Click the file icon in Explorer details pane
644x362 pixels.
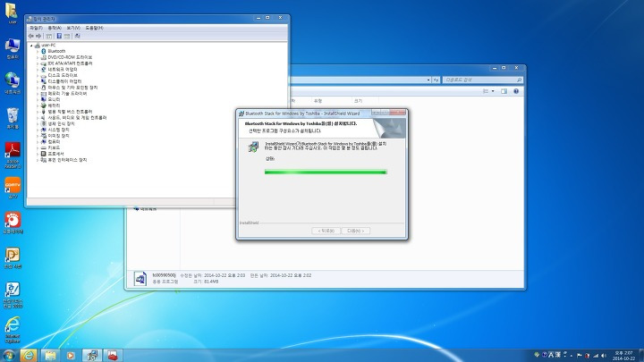pyautogui.click(x=140, y=279)
